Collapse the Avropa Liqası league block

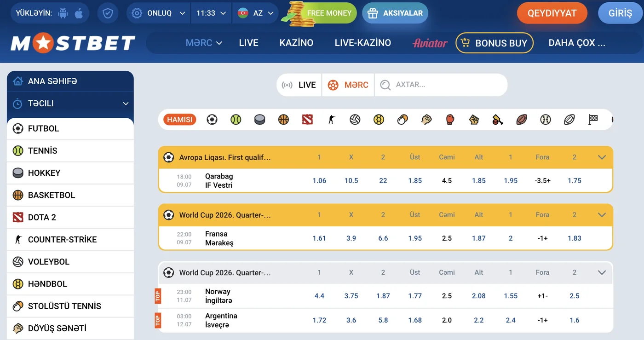(602, 157)
